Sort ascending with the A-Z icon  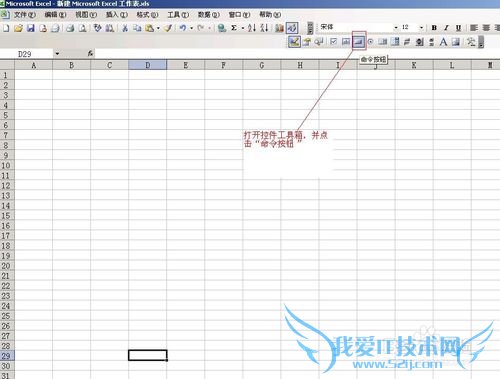pyautogui.click(x=252, y=28)
